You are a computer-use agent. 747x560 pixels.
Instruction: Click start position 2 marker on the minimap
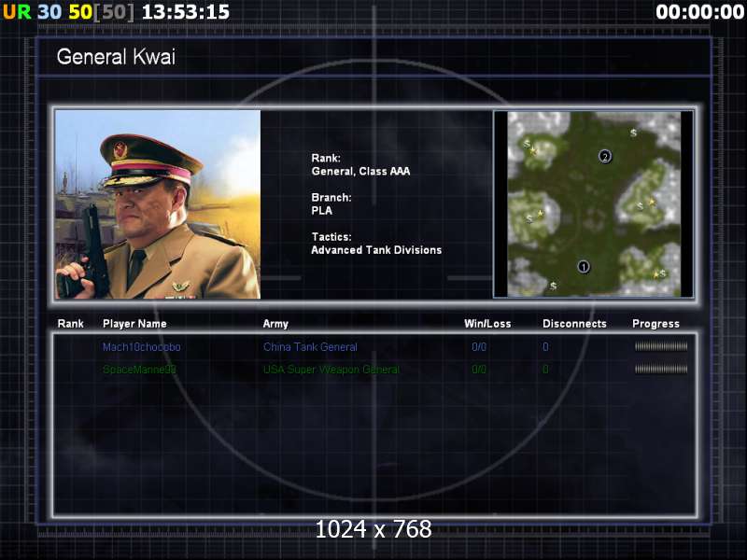604,156
